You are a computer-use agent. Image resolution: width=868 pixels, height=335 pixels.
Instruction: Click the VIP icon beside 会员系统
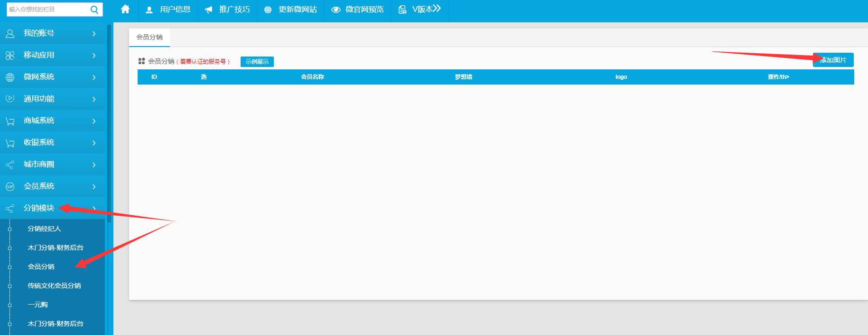click(10, 187)
